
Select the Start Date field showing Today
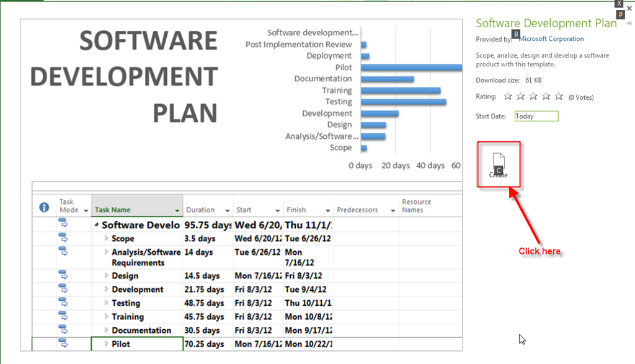536,116
